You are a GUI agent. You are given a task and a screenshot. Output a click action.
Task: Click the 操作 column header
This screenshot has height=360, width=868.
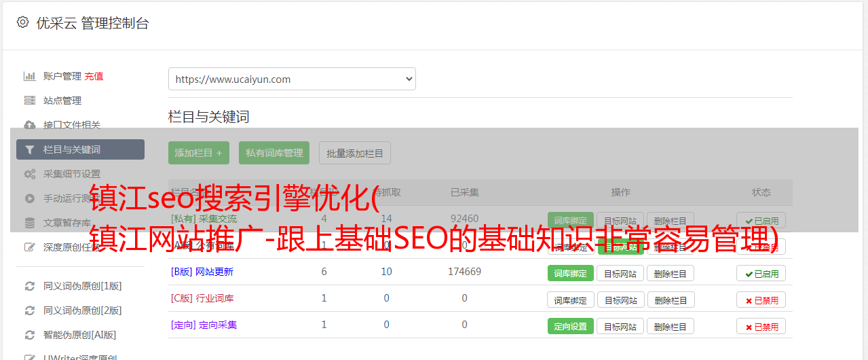tap(620, 192)
